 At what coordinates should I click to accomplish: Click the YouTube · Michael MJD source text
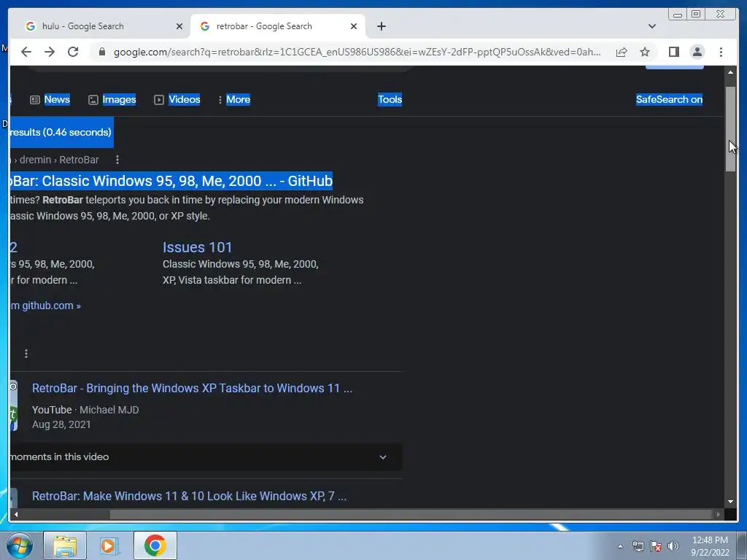pyautogui.click(x=85, y=410)
